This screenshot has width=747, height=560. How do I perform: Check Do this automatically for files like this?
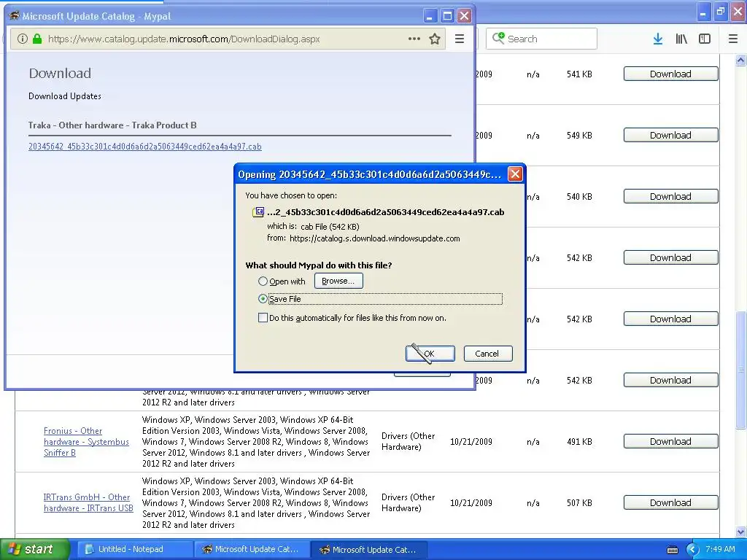[x=263, y=318]
